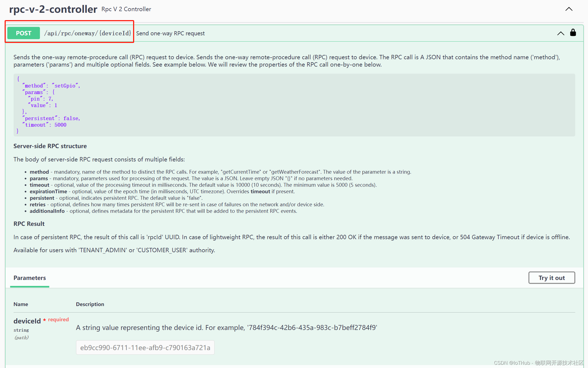
Task: Click the 'Send one-way RPC request' summary
Action: (170, 33)
